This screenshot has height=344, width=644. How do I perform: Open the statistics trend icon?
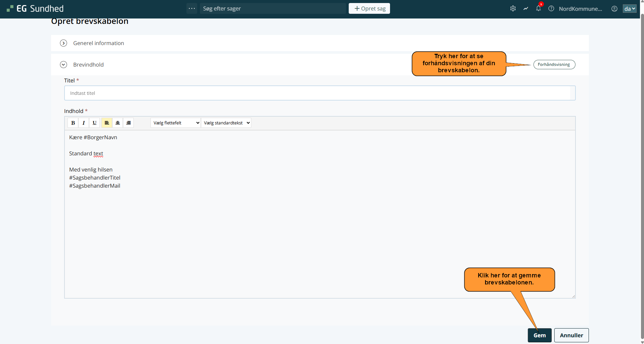(x=526, y=9)
